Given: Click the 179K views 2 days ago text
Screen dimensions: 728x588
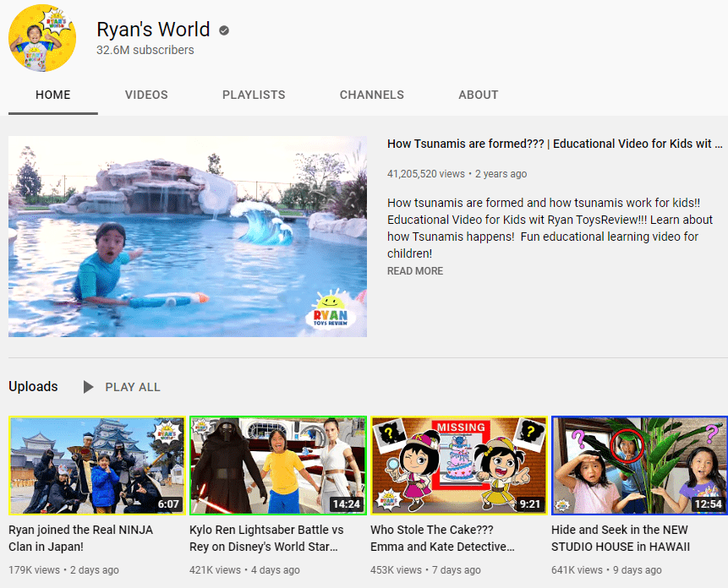Looking at the screenshot, I should (x=63, y=570).
